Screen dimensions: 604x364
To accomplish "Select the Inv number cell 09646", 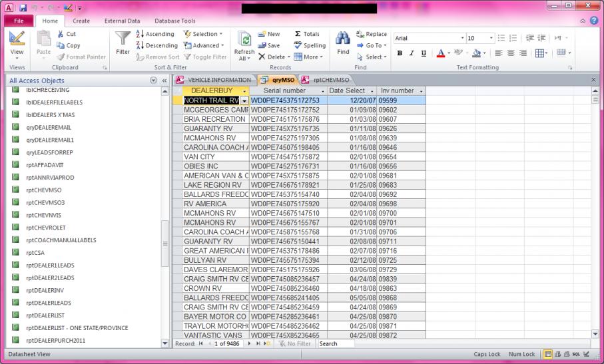I will (x=401, y=147).
